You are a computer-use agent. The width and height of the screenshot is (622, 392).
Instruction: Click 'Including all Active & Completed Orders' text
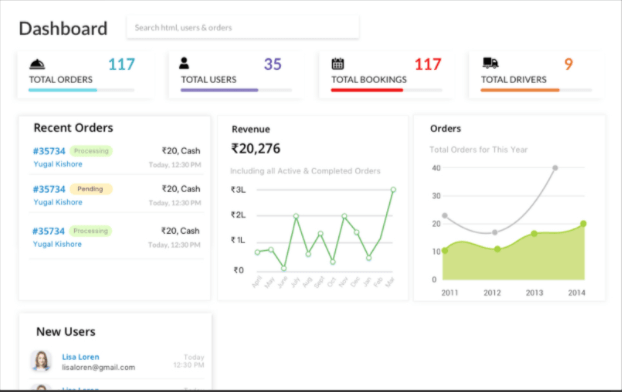(x=305, y=171)
